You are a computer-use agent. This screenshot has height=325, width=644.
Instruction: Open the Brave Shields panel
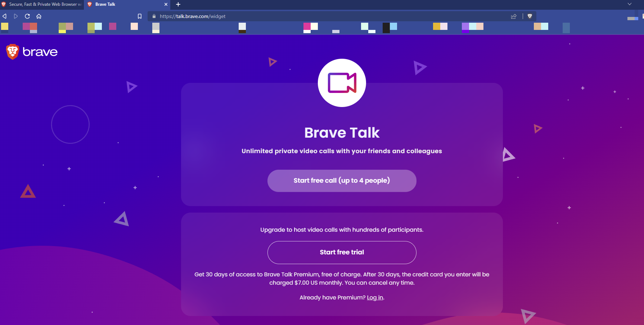click(x=530, y=16)
